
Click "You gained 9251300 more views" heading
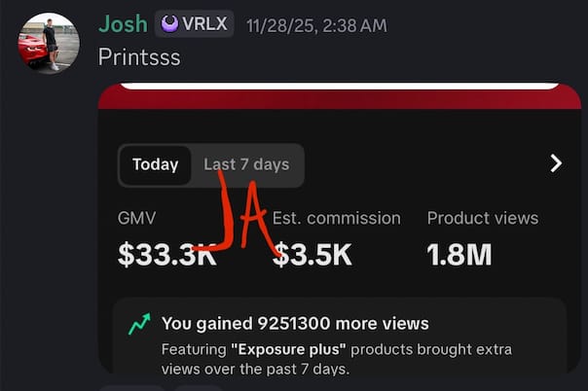(x=295, y=323)
